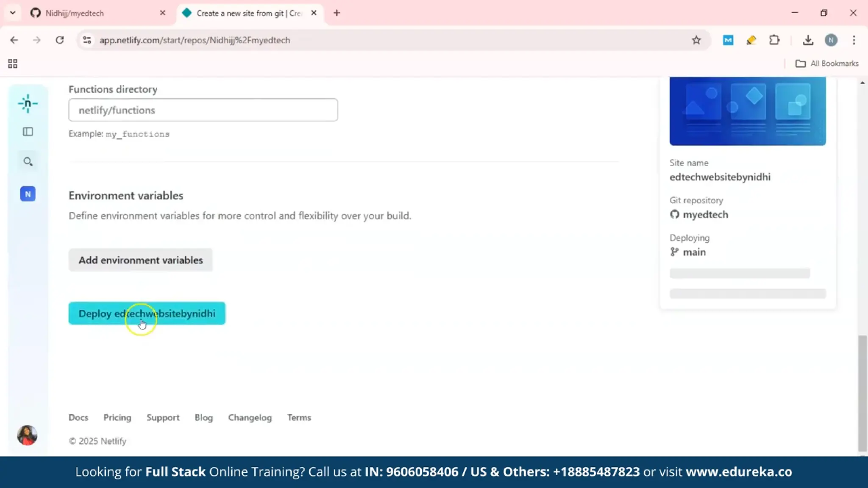The image size is (868, 488).
Task: Click Deploy edtechwebsitebynidhi button
Action: [147, 313]
